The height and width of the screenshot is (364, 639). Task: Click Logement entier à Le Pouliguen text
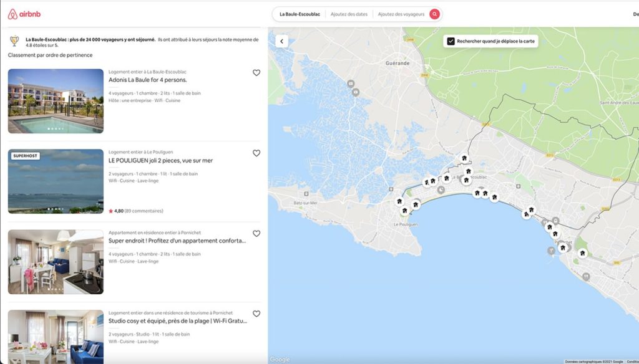tap(140, 152)
